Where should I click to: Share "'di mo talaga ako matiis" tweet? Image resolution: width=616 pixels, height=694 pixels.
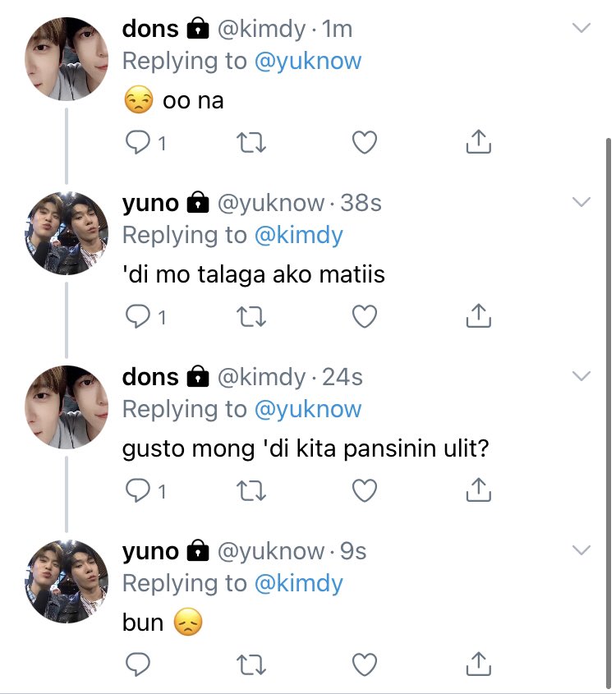tap(478, 315)
